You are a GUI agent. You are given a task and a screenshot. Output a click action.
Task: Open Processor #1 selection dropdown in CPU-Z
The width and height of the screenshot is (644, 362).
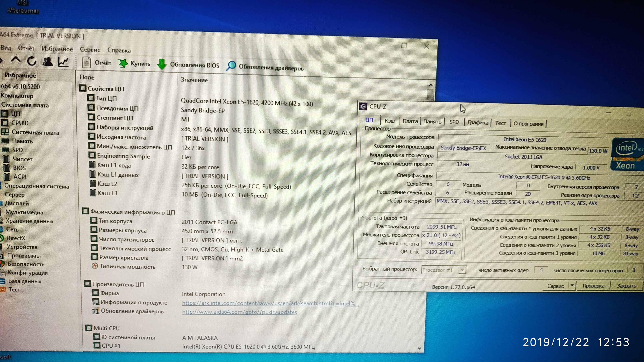462,270
